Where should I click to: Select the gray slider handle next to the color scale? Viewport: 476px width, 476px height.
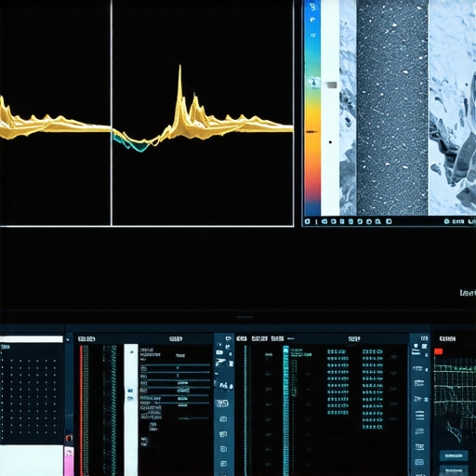pyautogui.click(x=331, y=85)
